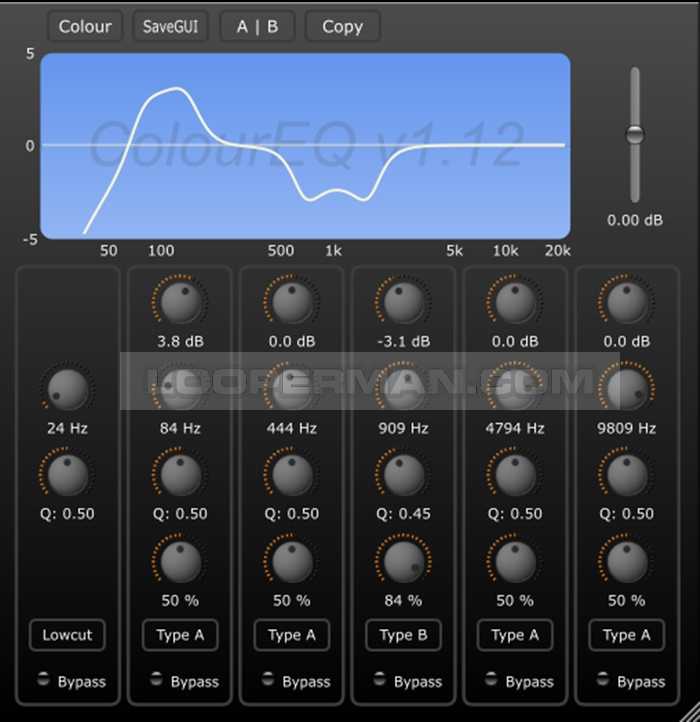
Task: Click the 444 Hz frequency value
Action: pos(292,428)
